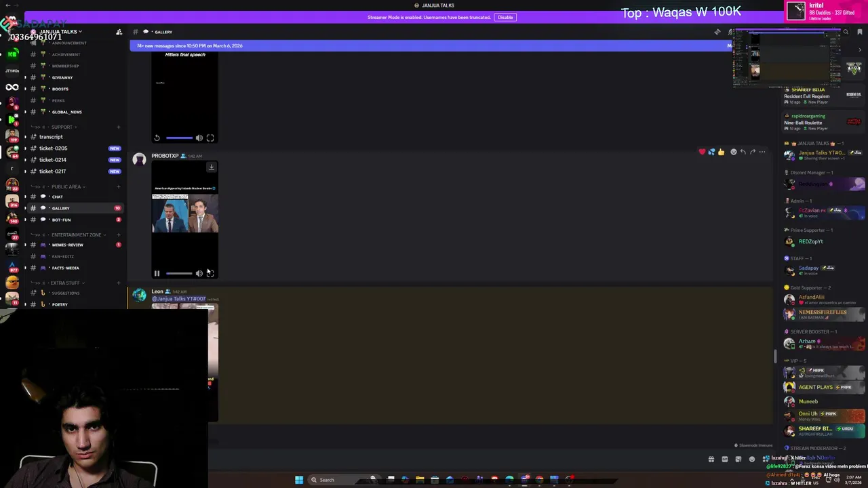Add channel to SUPPORT category
Image resolution: width=868 pixels, height=488 pixels.
click(118, 127)
